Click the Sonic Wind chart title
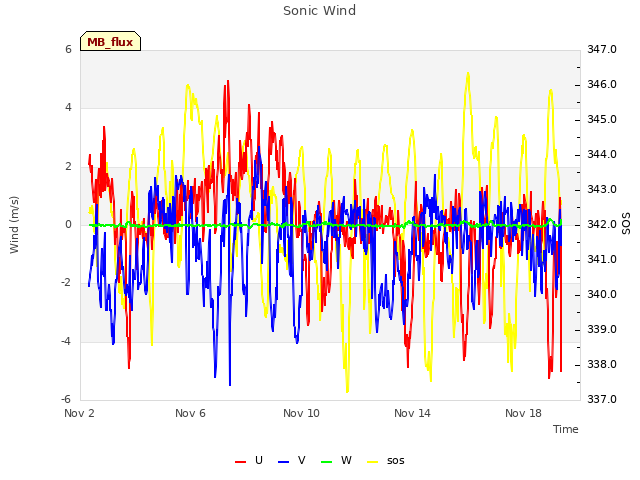640x480 pixels. [x=320, y=10]
